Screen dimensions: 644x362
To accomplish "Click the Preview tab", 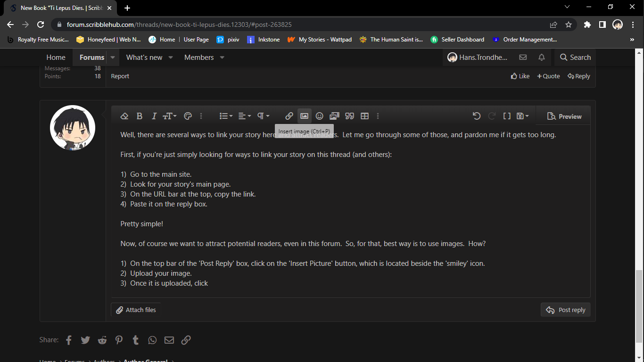I will pos(564,116).
